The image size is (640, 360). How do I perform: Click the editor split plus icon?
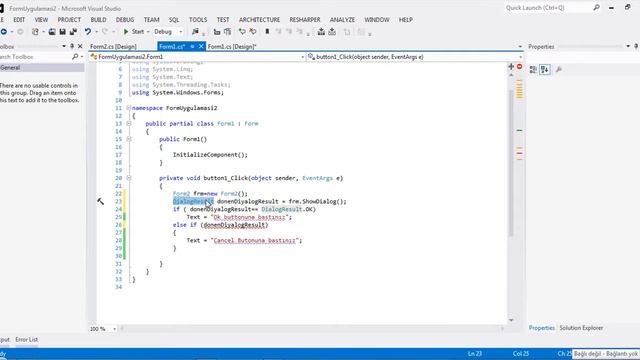pos(511,67)
